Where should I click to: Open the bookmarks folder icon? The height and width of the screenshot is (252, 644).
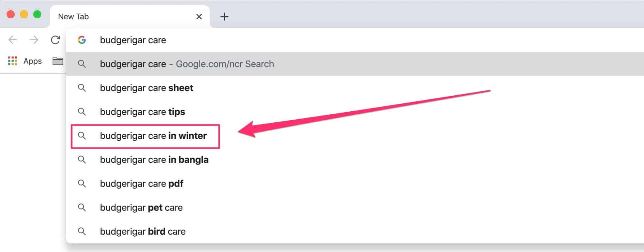[58, 61]
